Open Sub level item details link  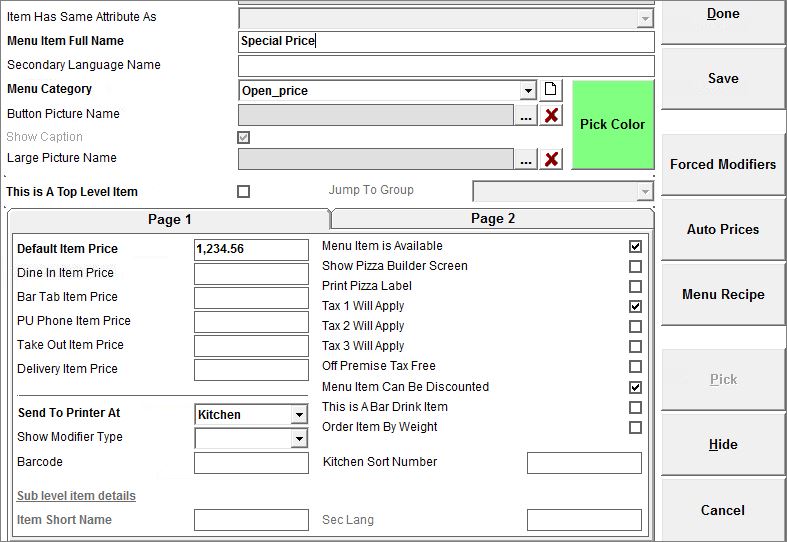point(76,495)
